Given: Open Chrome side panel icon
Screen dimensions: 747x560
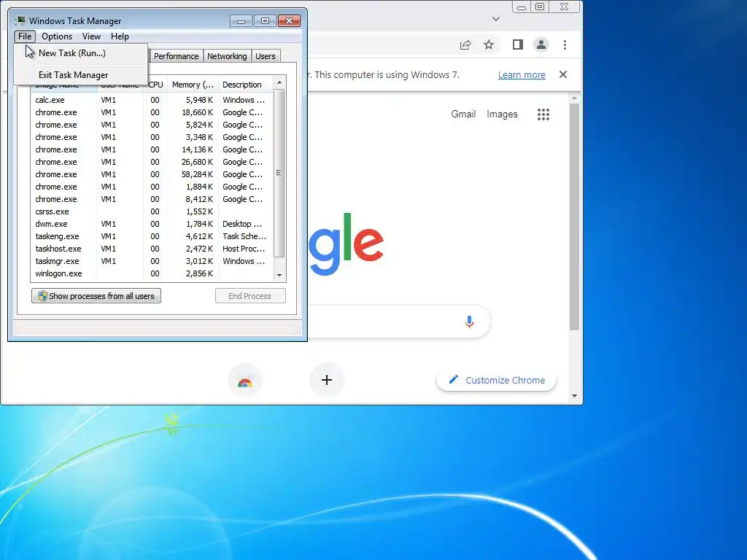Looking at the screenshot, I should (518, 44).
